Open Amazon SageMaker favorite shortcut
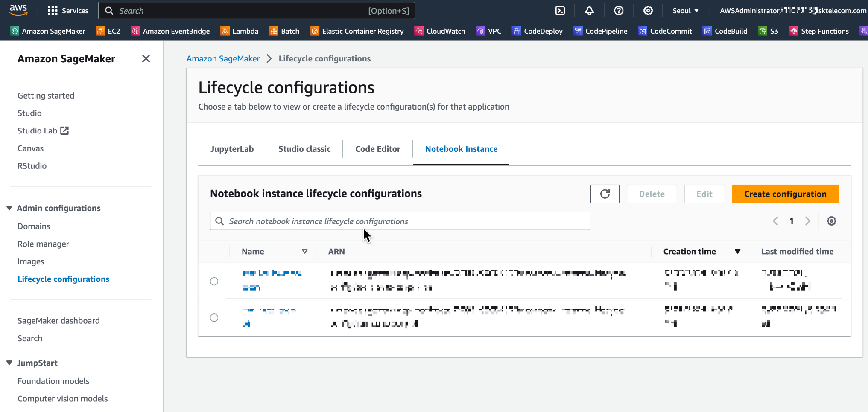 (48, 31)
